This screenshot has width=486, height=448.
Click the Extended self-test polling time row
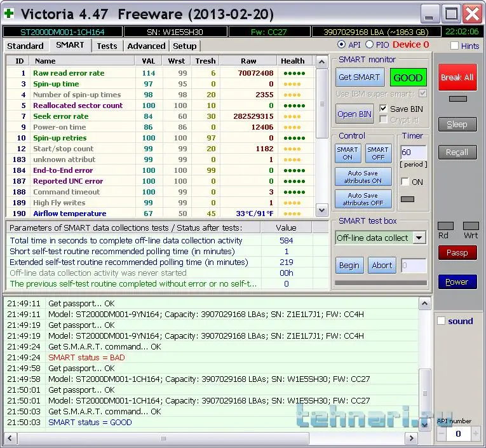(166, 262)
